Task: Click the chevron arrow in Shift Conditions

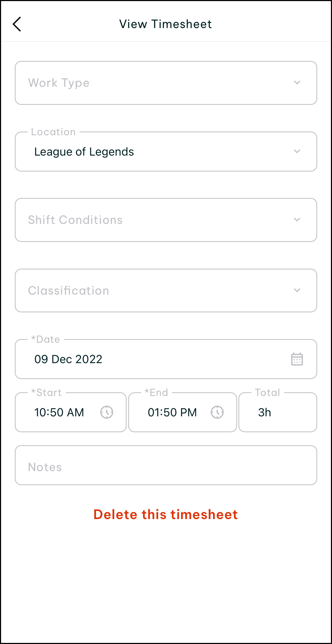Action: (x=297, y=220)
